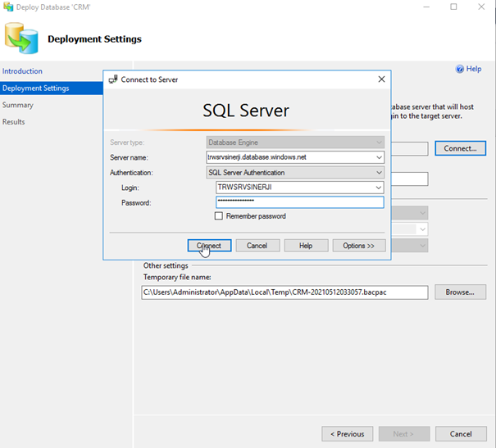Focus the Password input field
This screenshot has width=496, height=448.
pyautogui.click(x=299, y=202)
